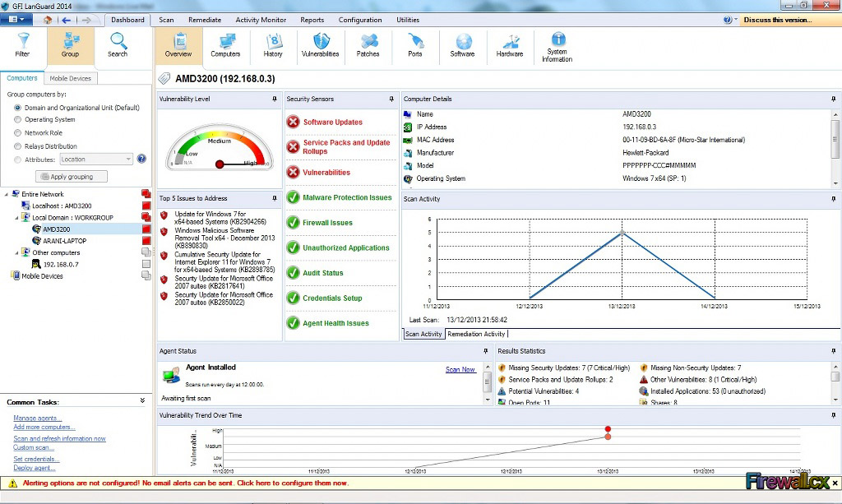
Task: Open the Manage agents link
Action: (x=38, y=418)
